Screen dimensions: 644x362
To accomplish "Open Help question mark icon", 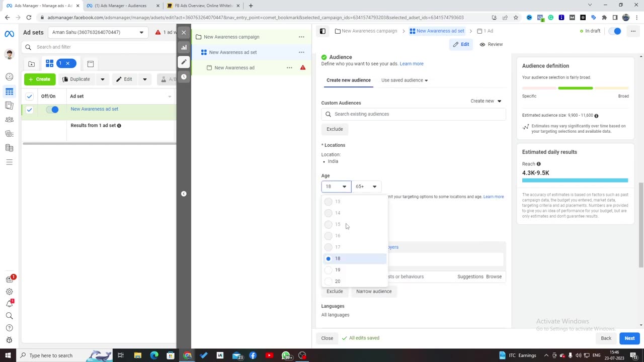I will (x=9, y=328).
